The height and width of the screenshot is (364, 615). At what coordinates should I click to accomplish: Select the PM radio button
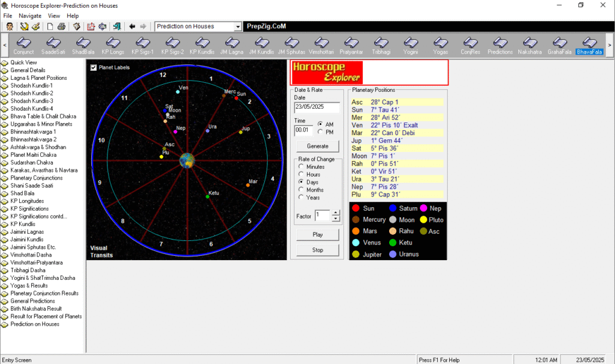[320, 132]
